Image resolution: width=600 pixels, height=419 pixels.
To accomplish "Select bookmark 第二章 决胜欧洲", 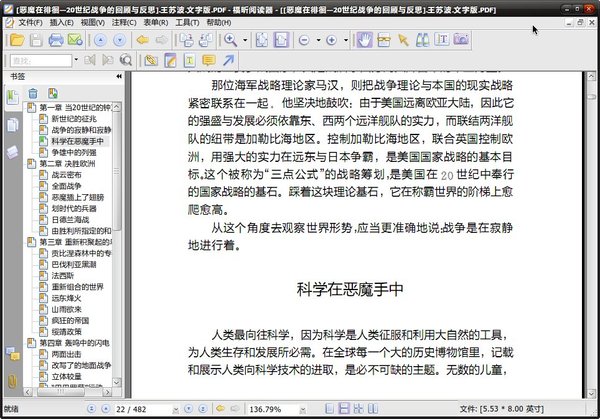I will [67, 164].
